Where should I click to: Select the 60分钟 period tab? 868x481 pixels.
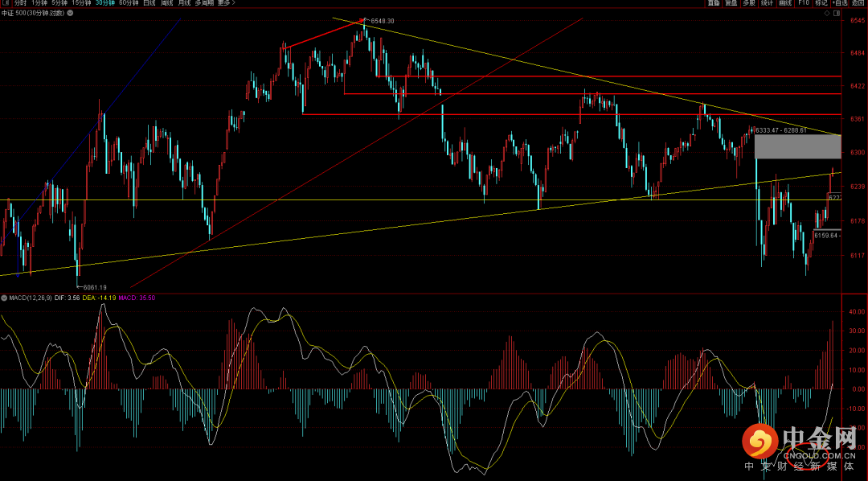coord(129,2)
